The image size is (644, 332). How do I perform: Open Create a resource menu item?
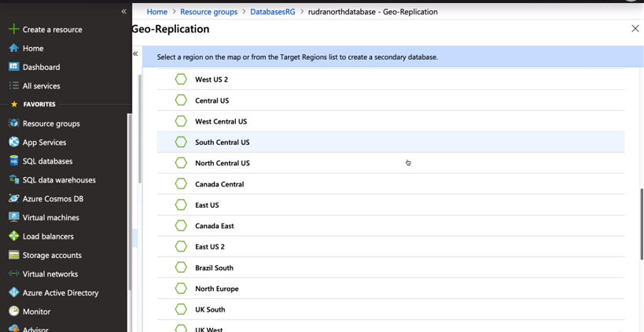52,30
